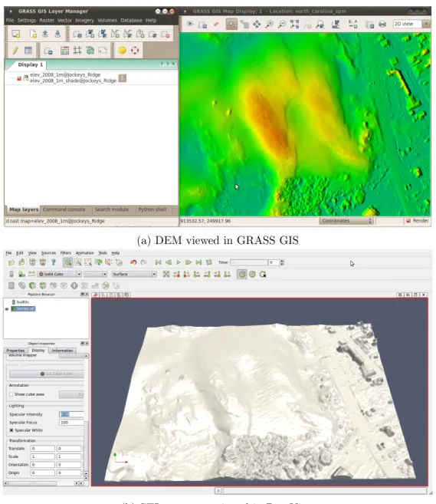Image resolution: width=436 pixels, height=504 pixels.
Task: Start new map display in Layer Manager
Action: pyautogui.click(x=15, y=34)
